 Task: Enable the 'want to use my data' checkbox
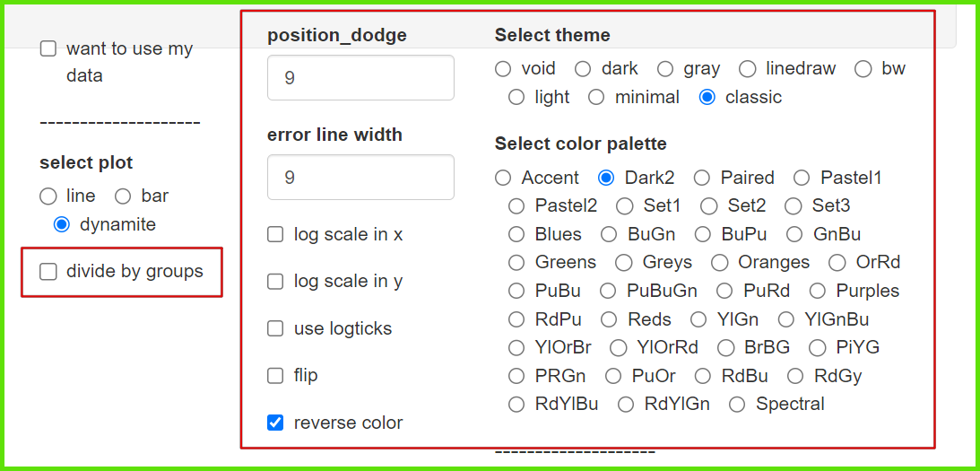(48, 48)
